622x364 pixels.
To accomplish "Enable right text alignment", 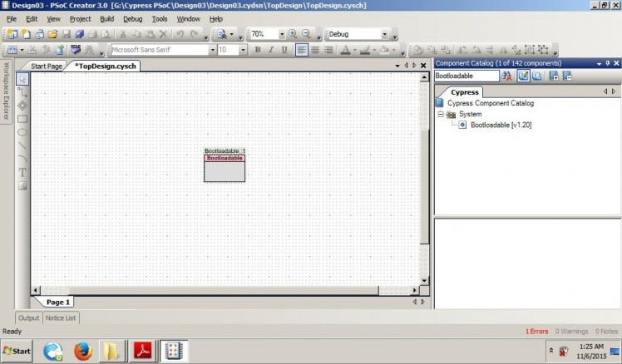I will click(x=328, y=50).
